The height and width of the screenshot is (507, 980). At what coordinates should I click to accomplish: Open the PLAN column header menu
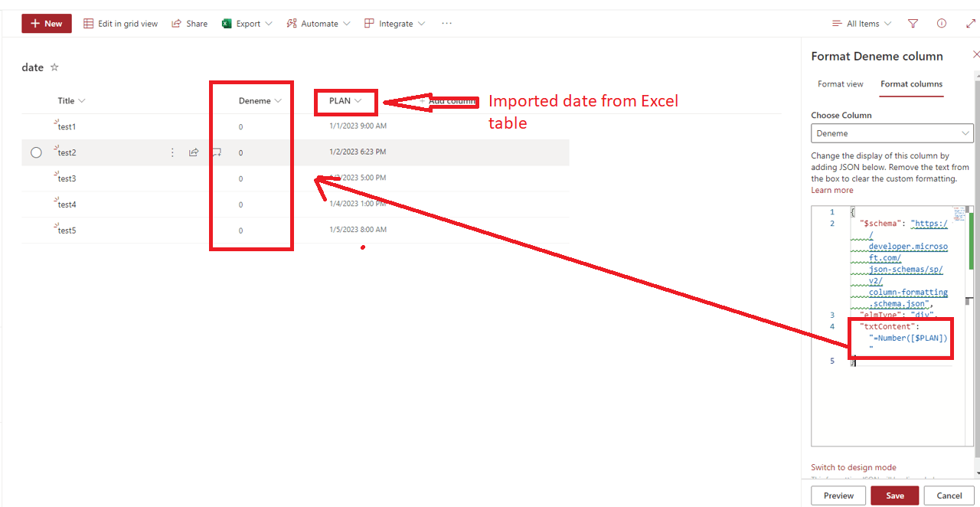point(345,101)
